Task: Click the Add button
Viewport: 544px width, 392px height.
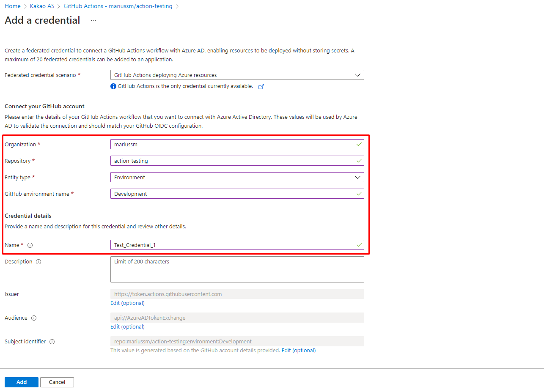Action: [x=21, y=382]
